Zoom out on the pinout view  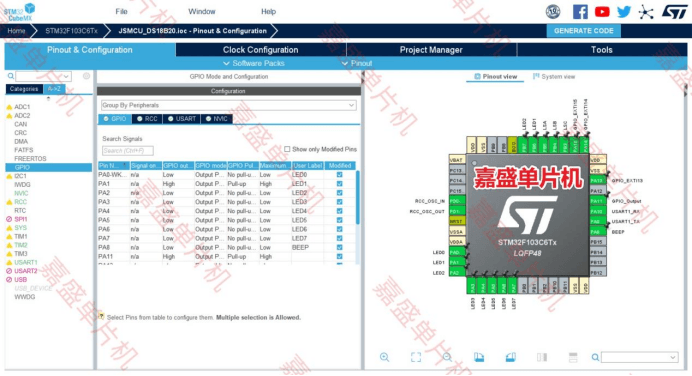click(447, 357)
